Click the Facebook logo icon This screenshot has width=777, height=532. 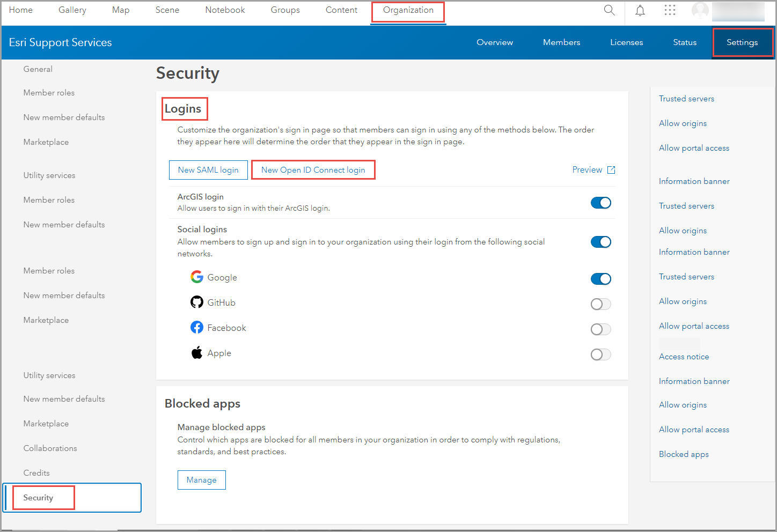197,327
